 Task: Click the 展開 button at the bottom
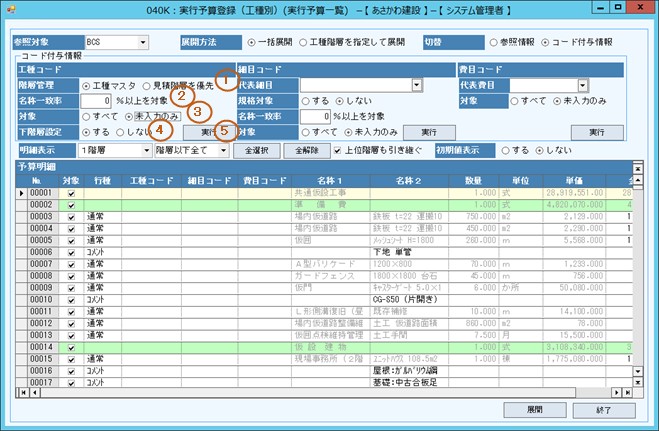[534, 410]
